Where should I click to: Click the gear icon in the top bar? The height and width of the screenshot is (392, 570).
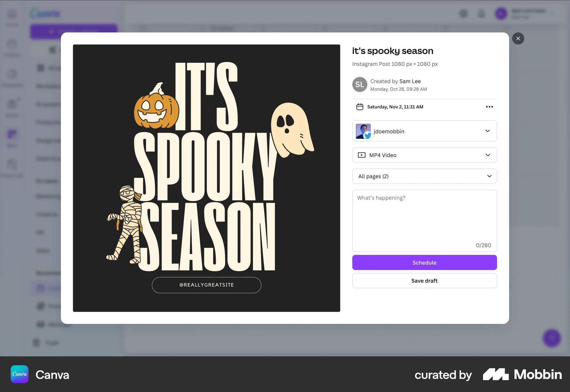point(463,13)
